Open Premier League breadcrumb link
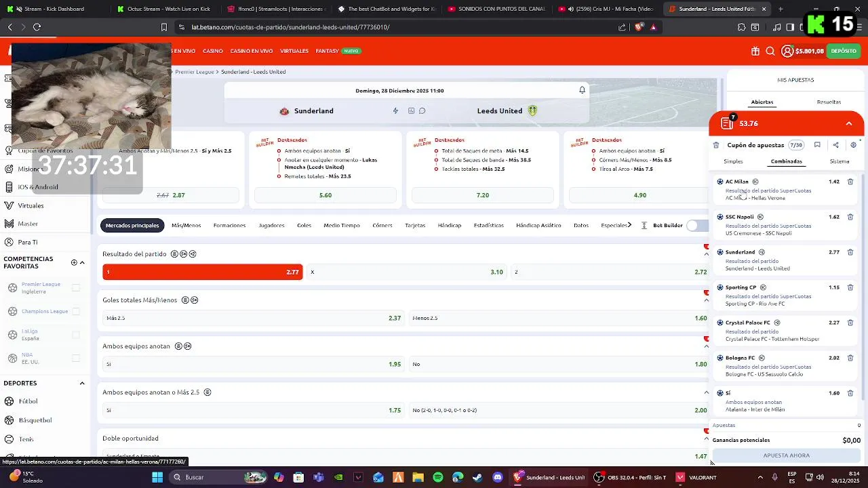 pyautogui.click(x=195, y=72)
